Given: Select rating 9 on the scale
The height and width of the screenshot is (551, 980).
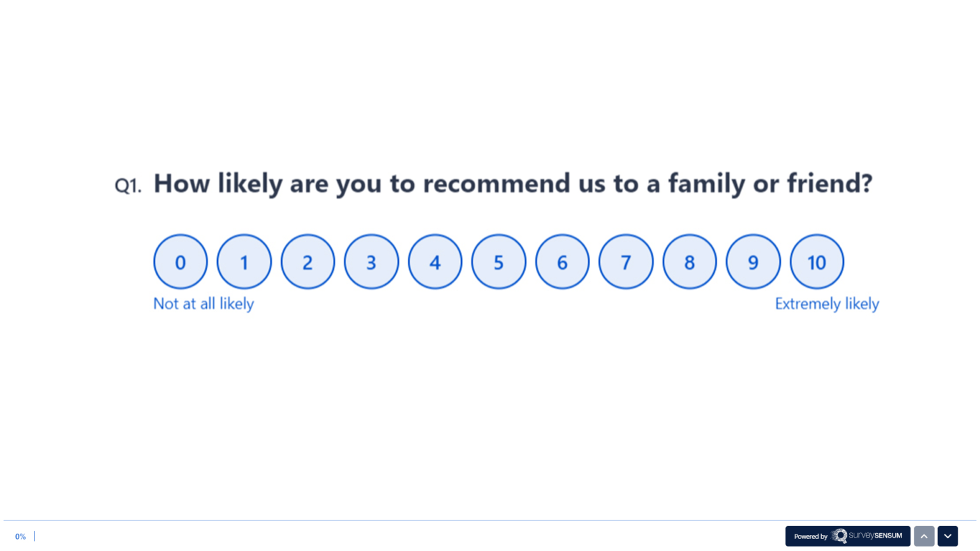Looking at the screenshot, I should [753, 261].
